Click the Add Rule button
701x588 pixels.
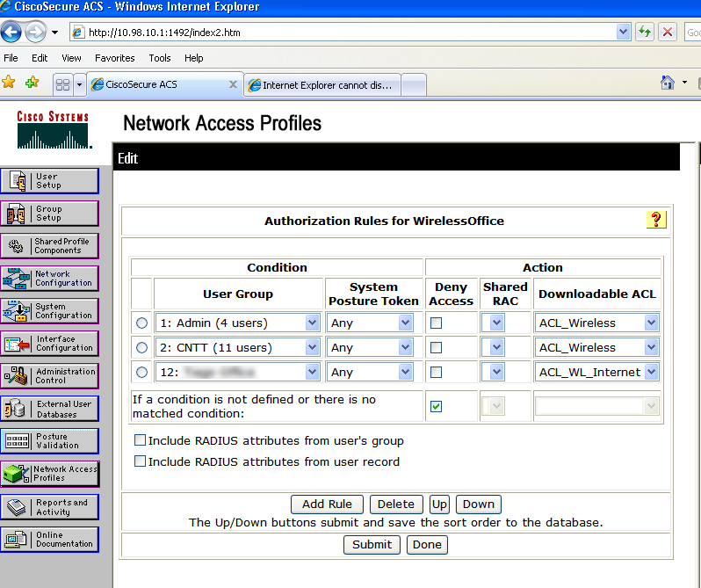(x=327, y=505)
